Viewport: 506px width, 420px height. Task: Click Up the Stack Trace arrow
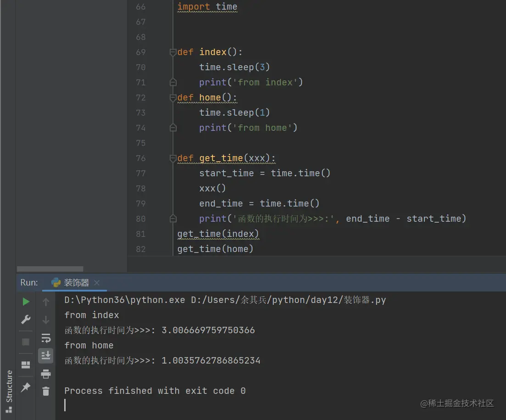point(46,302)
